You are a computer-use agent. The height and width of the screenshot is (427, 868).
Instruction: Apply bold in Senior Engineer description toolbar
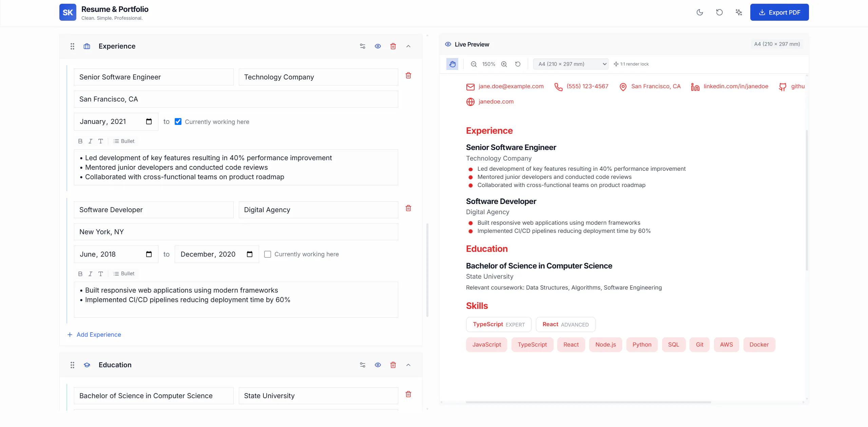80,141
